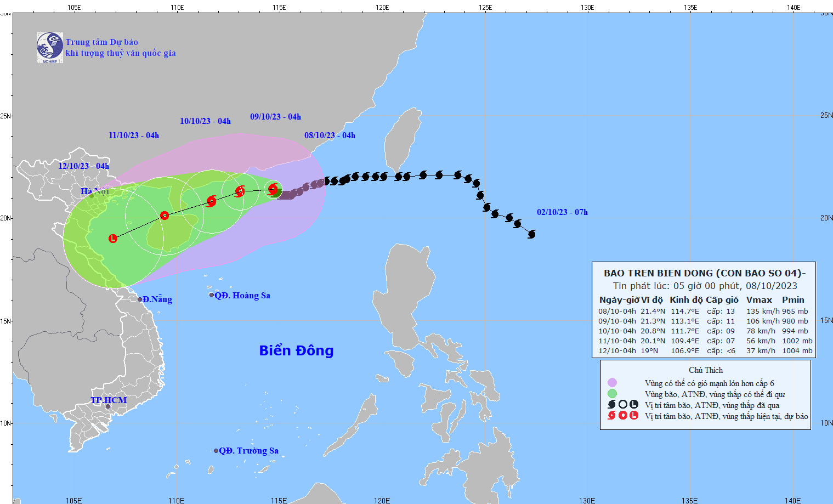Click the 'Vmax' column header
Screen dimensions: 833x504
pyautogui.click(x=759, y=300)
